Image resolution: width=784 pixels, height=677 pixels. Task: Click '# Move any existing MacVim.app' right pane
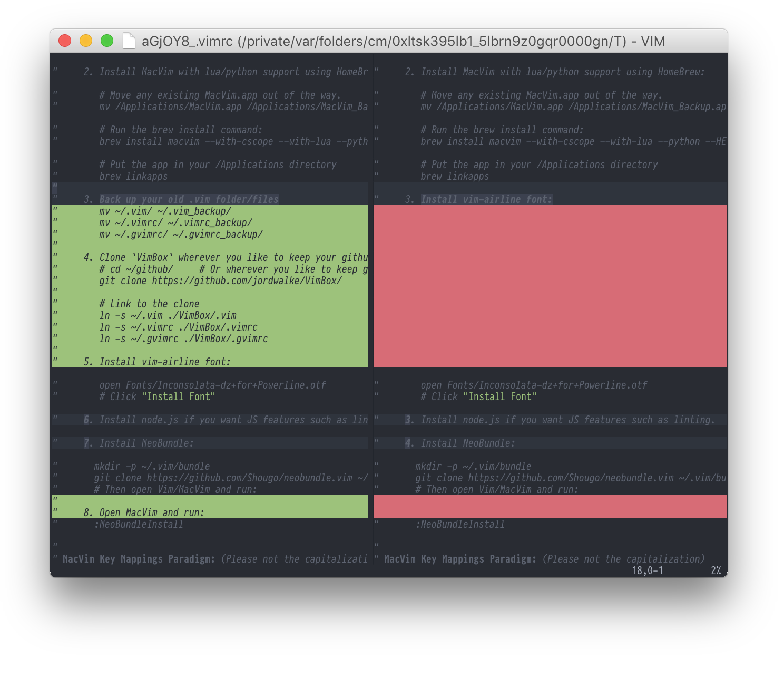(542, 95)
